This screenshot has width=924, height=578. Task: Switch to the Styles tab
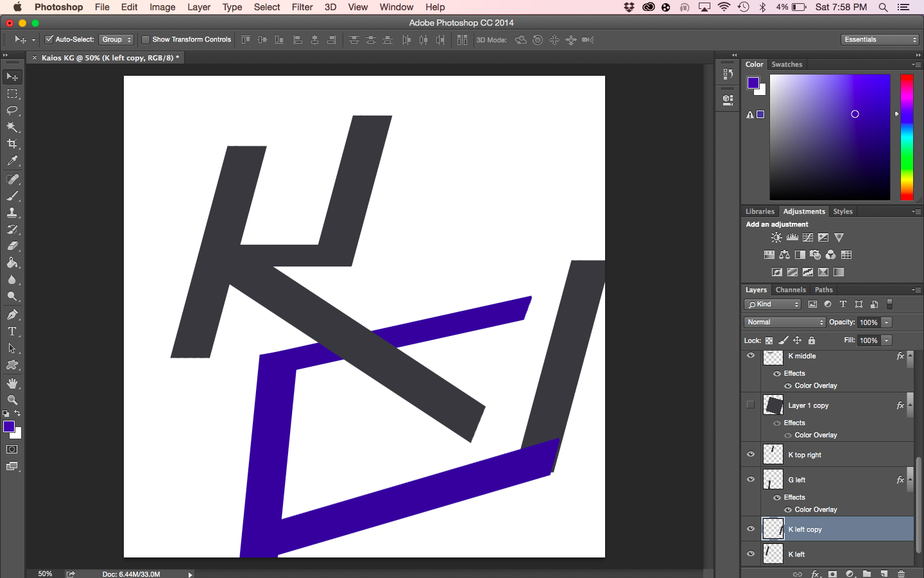coord(843,211)
